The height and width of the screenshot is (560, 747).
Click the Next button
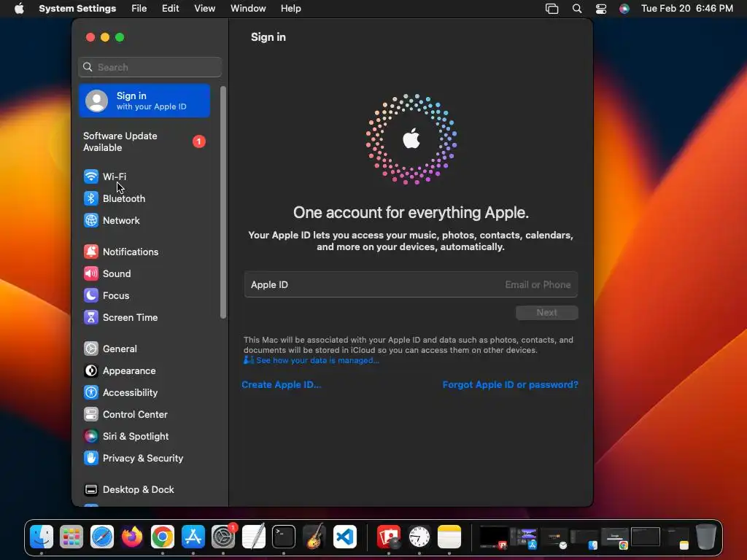point(547,313)
